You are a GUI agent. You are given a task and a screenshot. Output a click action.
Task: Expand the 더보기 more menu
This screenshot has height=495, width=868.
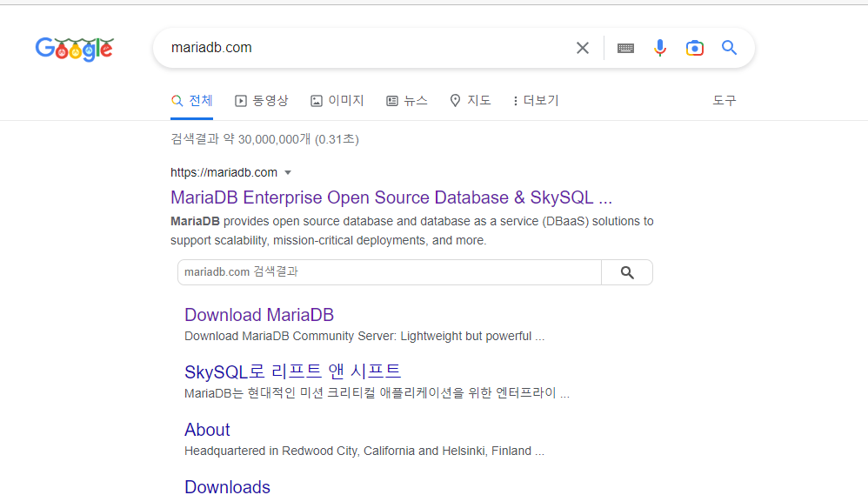tap(535, 101)
